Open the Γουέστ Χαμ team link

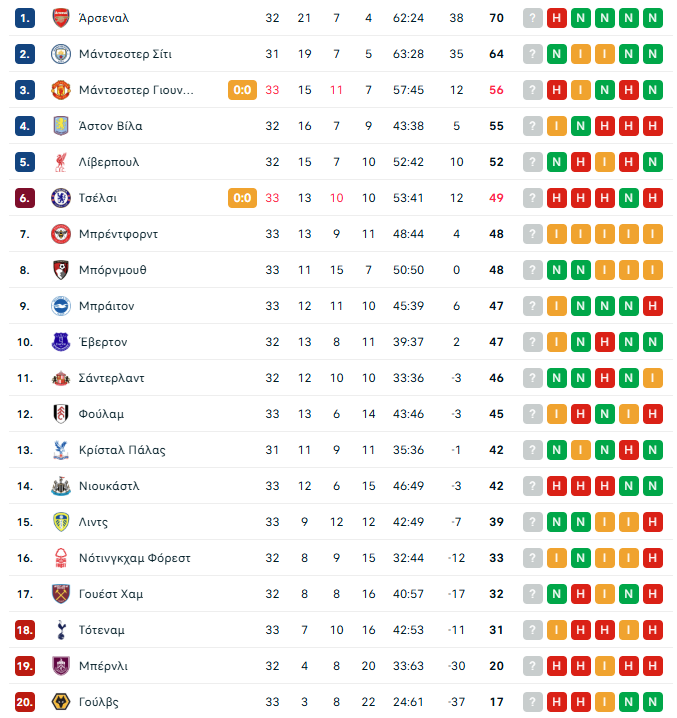coord(111,594)
